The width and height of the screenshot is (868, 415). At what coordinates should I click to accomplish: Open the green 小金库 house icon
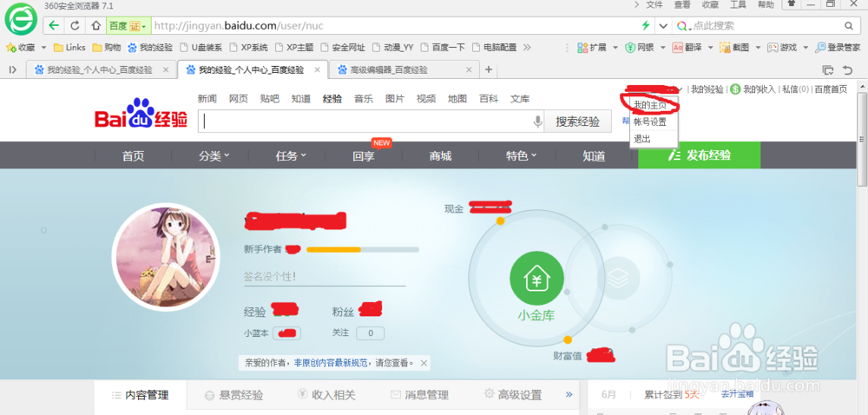[536, 277]
